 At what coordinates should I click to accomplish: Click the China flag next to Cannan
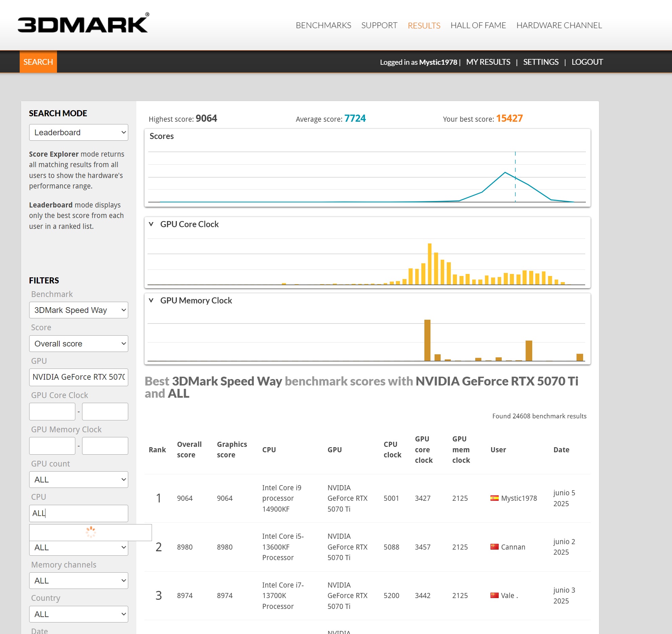(494, 547)
